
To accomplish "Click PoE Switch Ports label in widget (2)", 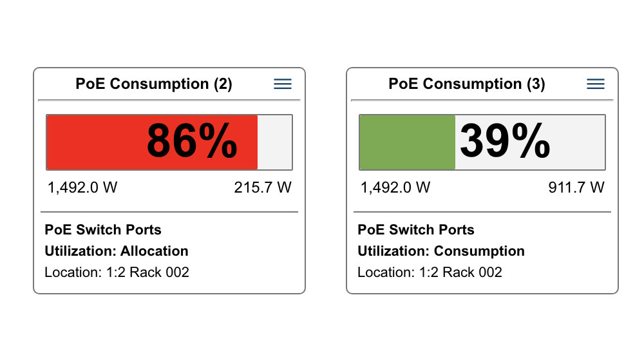I will [x=103, y=230].
